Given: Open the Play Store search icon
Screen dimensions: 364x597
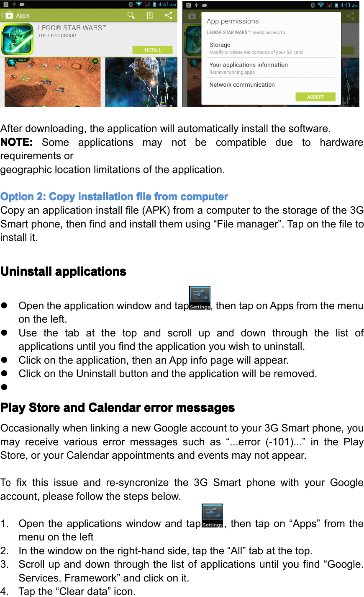Looking at the screenshot, I should [131, 15].
